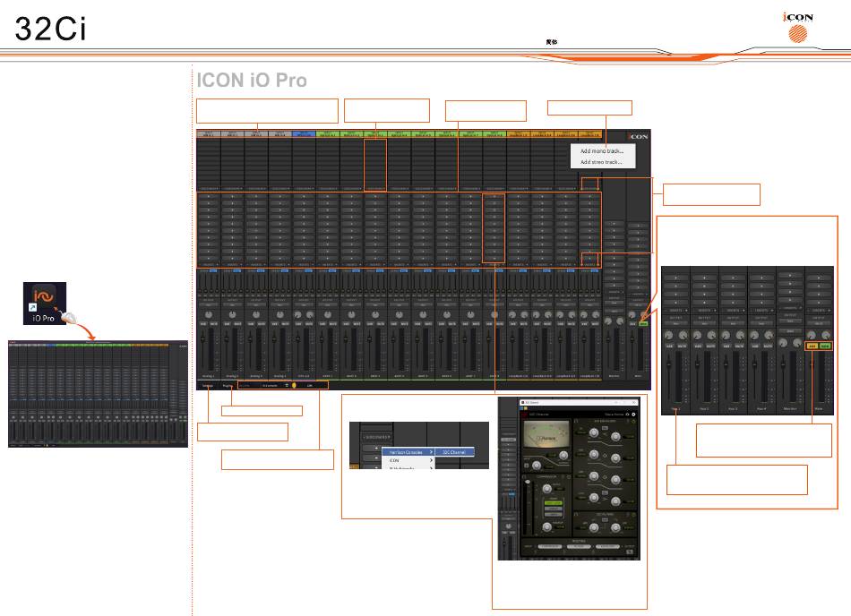This screenshot has height=616, width=851.
Task: Click Analog 3's top plus slot in main mixer
Action: (x=256, y=196)
